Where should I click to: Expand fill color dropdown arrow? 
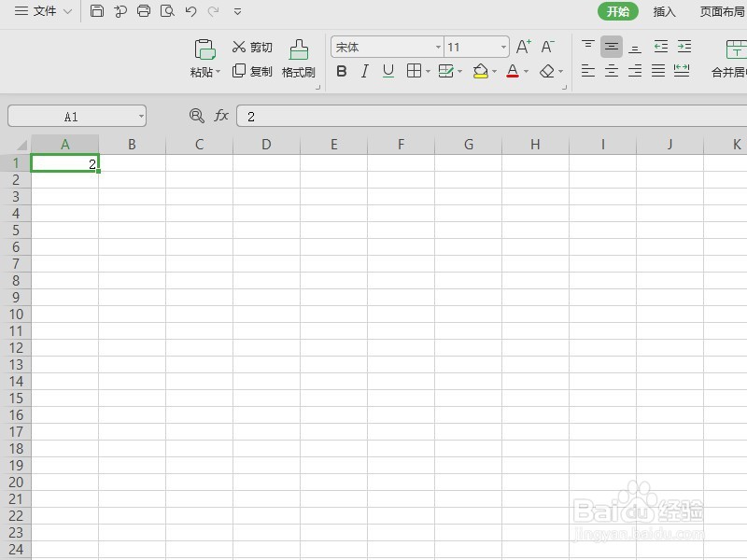[495, 72]
